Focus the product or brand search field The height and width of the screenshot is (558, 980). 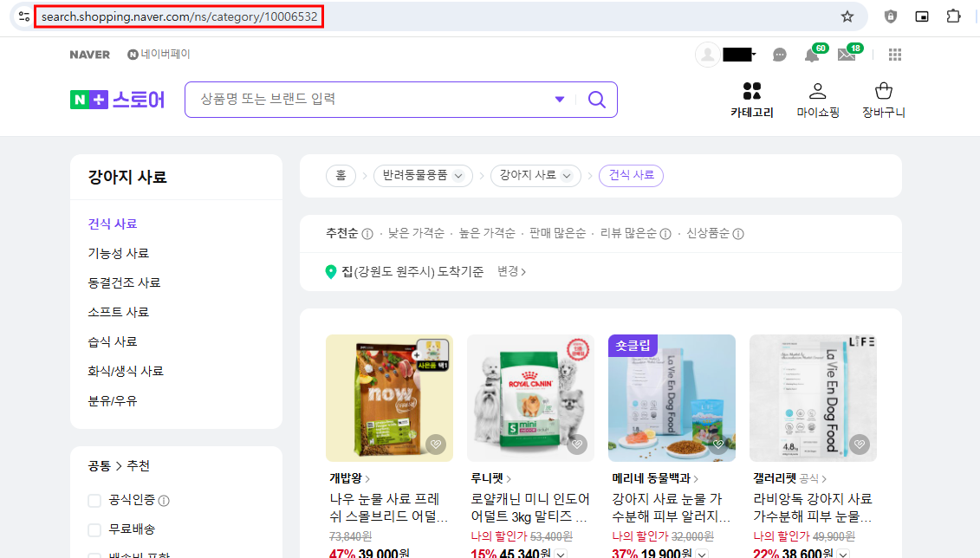(375, 100)
